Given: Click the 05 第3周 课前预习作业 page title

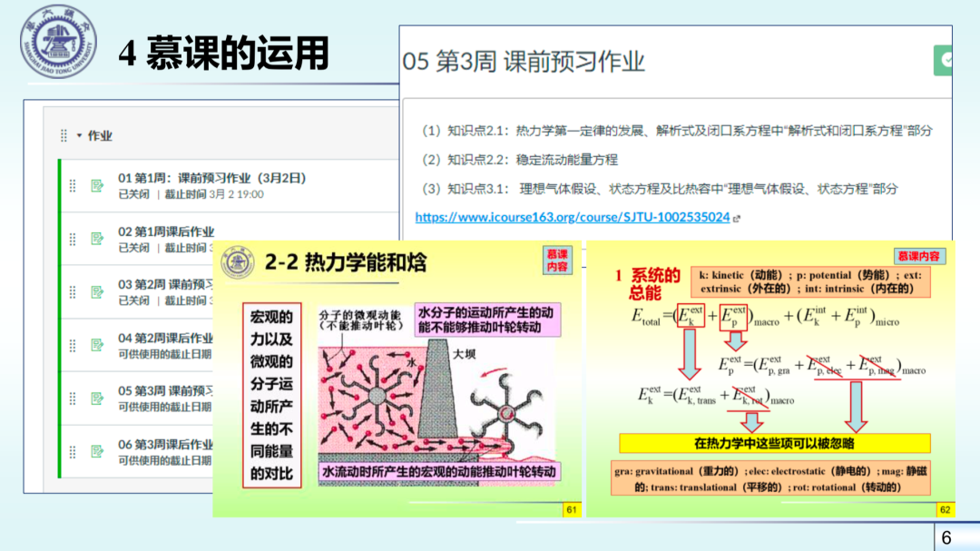Looking at the screenshot, I should pos(523,61).
